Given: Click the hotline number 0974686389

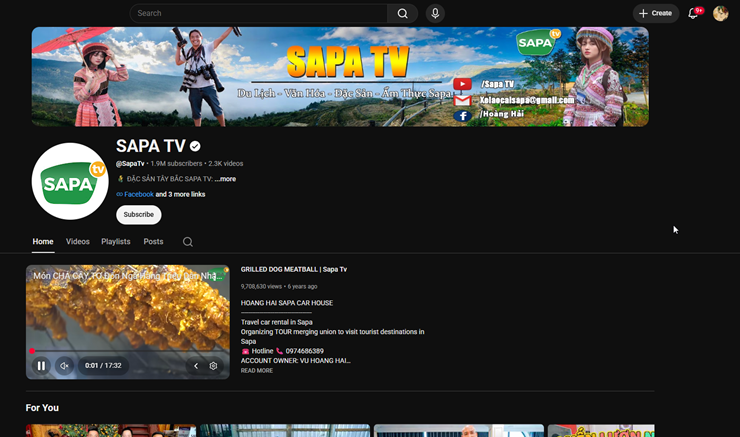Looking at the screenshot, I should click(x=304, y=351).
